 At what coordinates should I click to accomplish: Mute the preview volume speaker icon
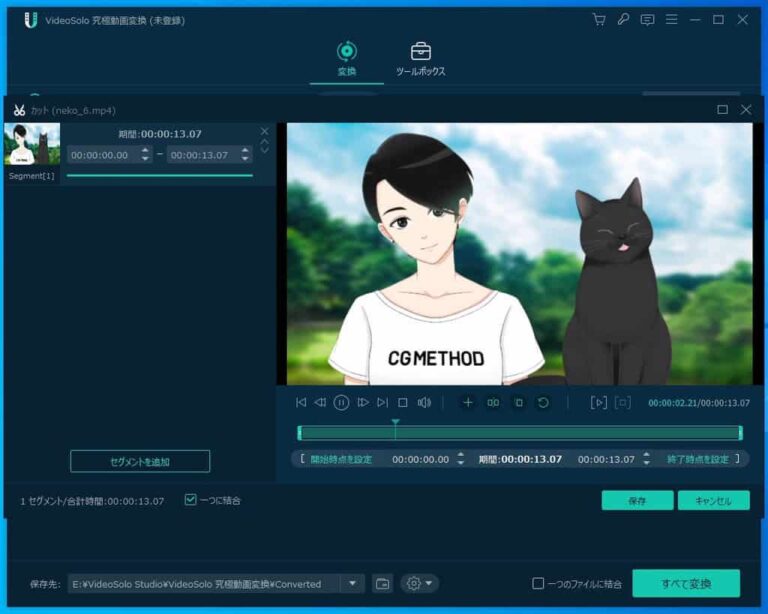pyautogui.click(x=424, y=403)
